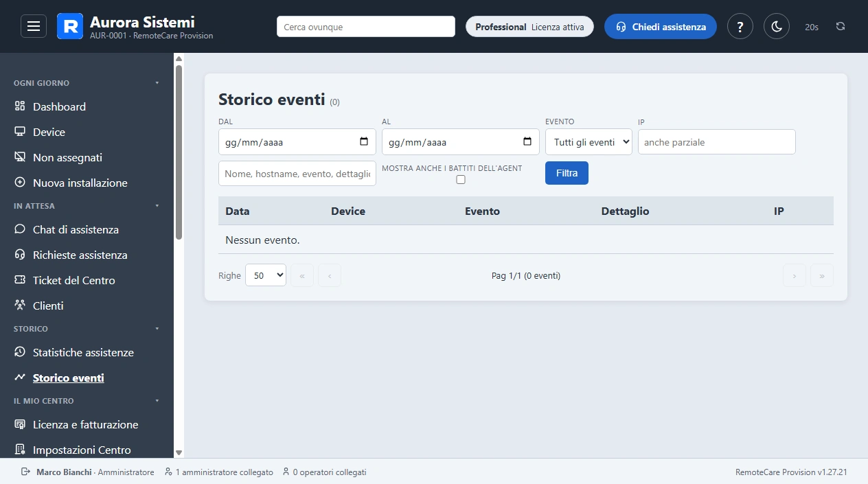
Task: Open the help question mark icon
Action: 740,26
